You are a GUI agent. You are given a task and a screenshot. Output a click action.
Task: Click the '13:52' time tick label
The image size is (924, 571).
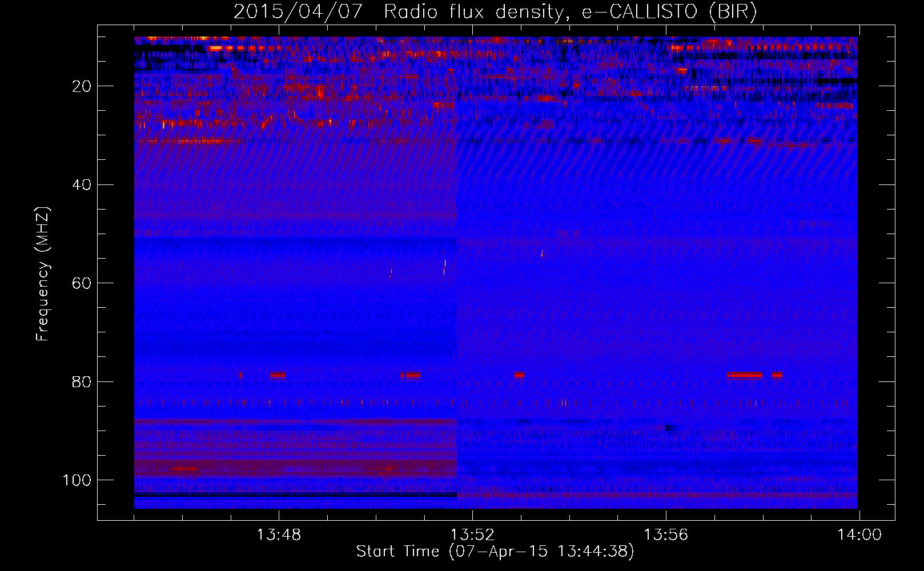pyautogui.click(x=472, y=535)
